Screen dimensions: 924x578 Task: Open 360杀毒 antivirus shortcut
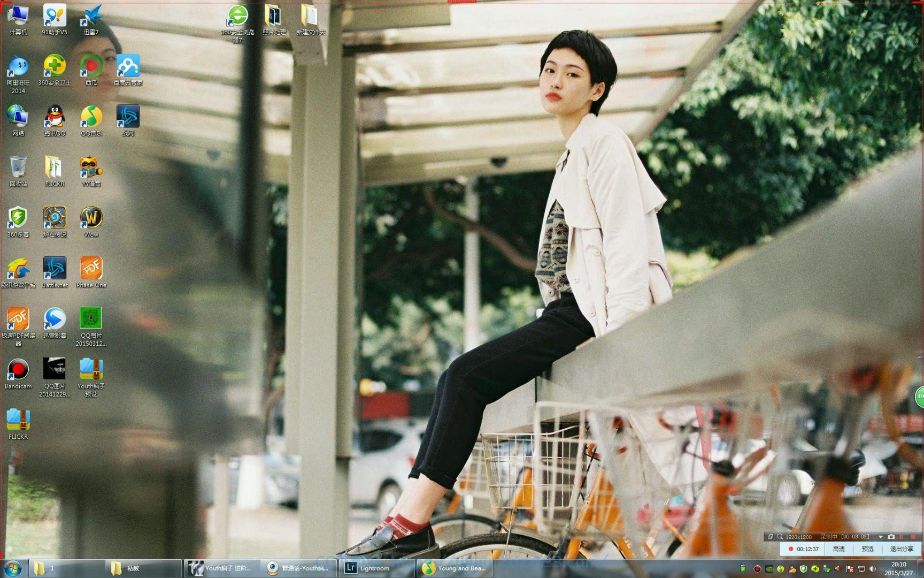pos(18,222)
